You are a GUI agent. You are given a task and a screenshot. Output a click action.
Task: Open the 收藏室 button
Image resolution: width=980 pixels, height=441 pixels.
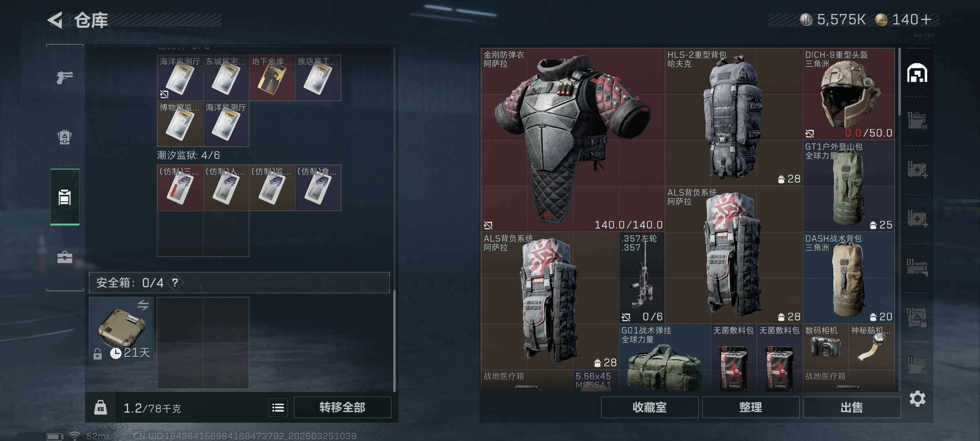[x=649, y=408]
